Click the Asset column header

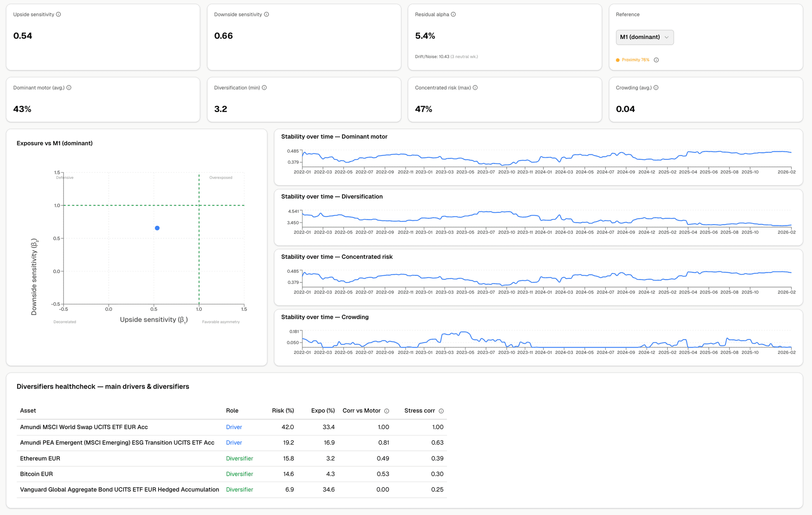pos(28,411)
